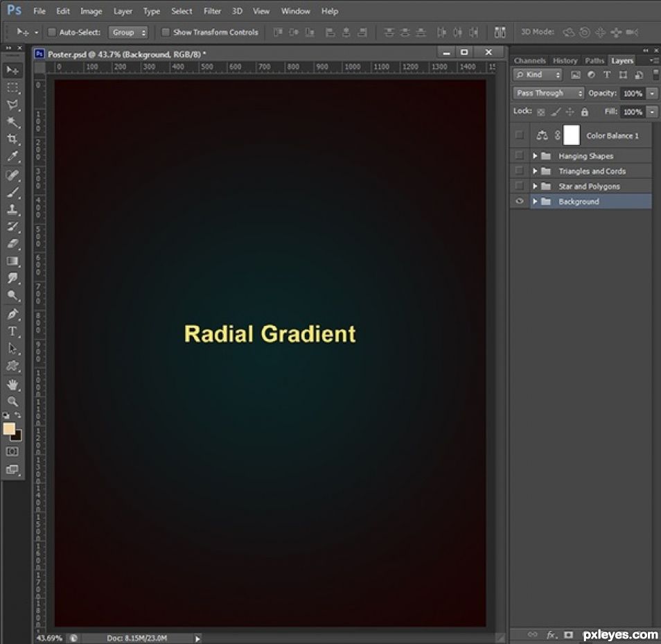
Task: Change screen mode button
Action: click(x=12, y=470)
